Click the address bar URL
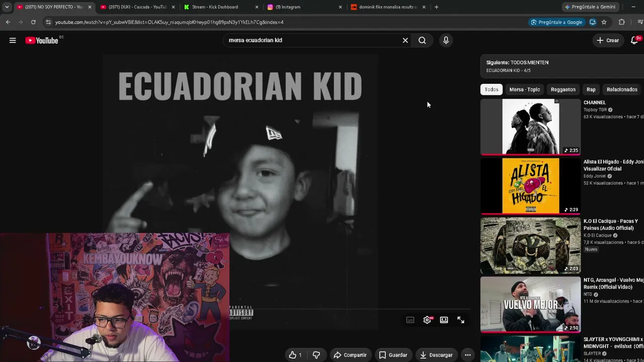The image size is (644, 362). (169, 22)
